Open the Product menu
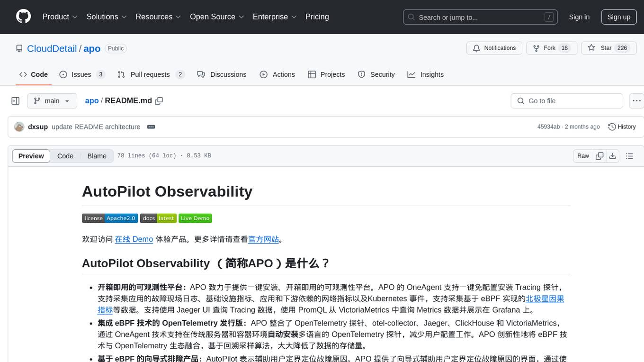This screenshot has height=362, width=644. [x=60, y=17]
